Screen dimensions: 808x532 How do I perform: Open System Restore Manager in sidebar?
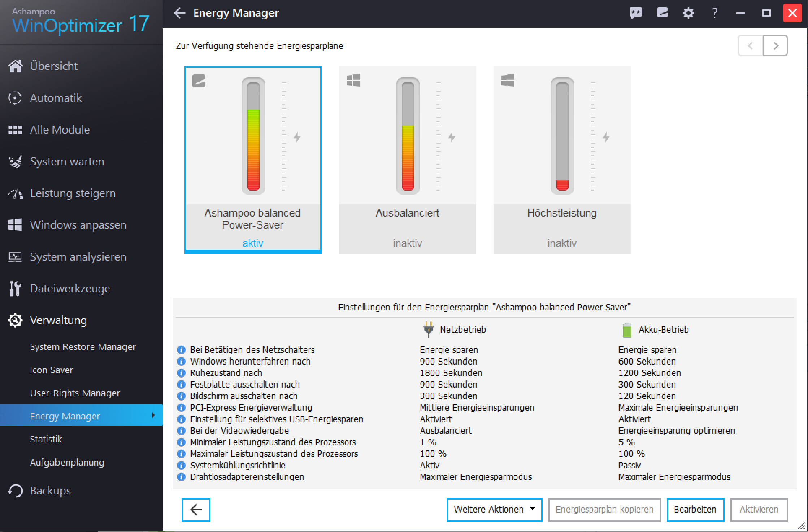click(83, 347)
